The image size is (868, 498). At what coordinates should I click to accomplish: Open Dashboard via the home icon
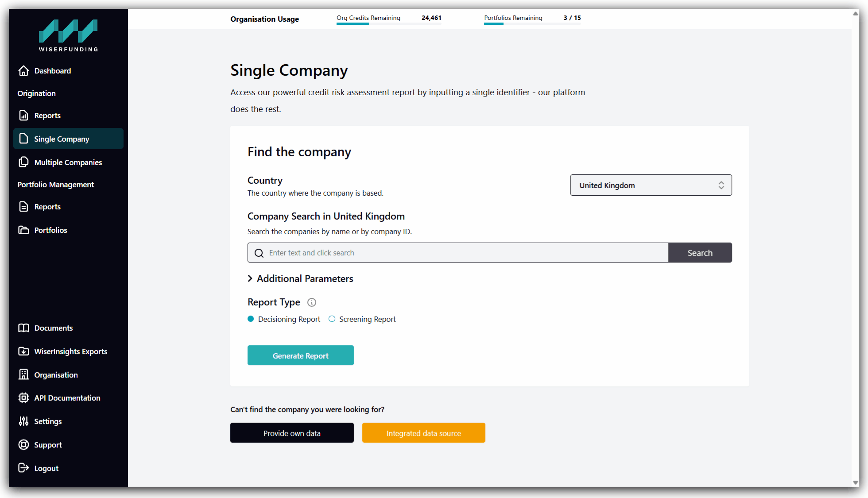[23, 71]
